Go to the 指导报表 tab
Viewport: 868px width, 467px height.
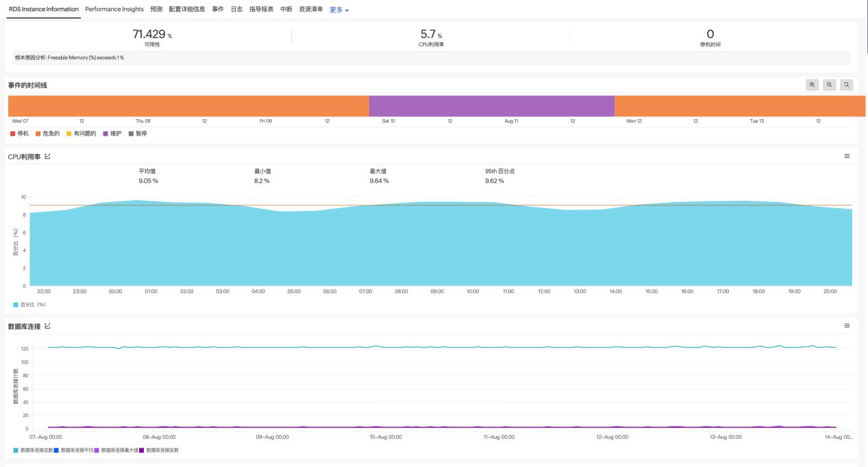(261, 10)
